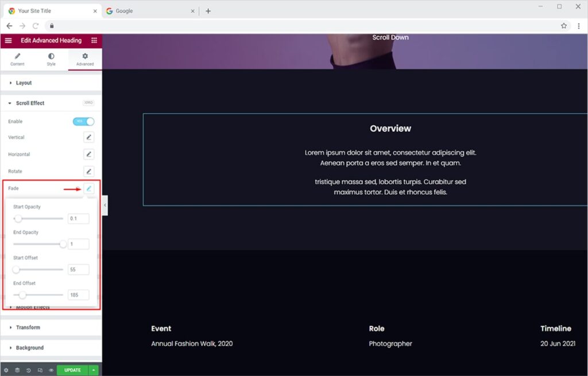
Task: Click the preview changes eye icon
Action: (x=51, y=370)
